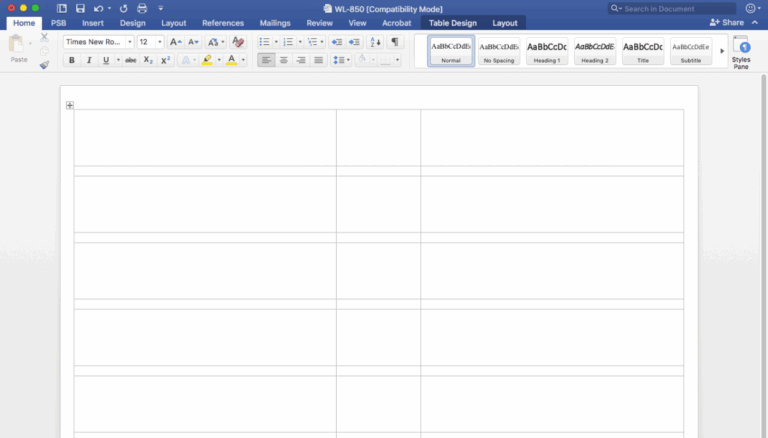Toggle Bold formatting

(x=72, y=60)
